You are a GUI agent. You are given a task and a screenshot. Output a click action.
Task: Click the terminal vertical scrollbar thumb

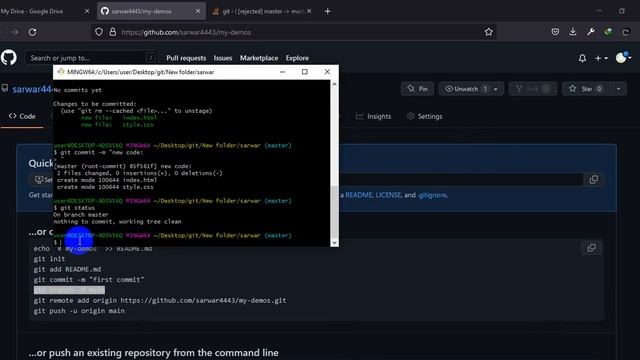pos(334,212)
